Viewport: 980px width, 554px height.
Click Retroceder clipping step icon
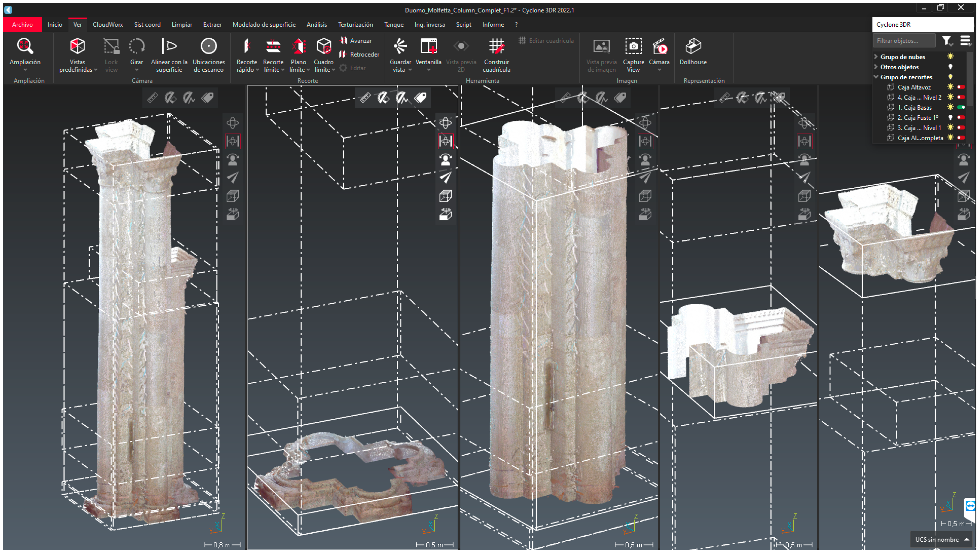(343, 54)
